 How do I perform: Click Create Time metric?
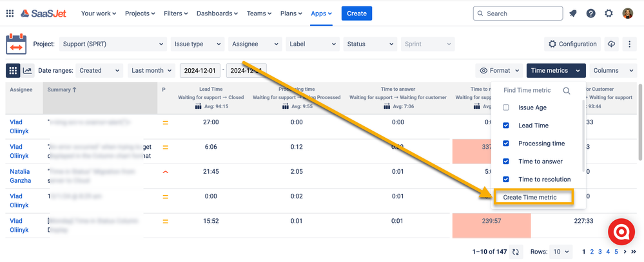click(x=530, y=197)
